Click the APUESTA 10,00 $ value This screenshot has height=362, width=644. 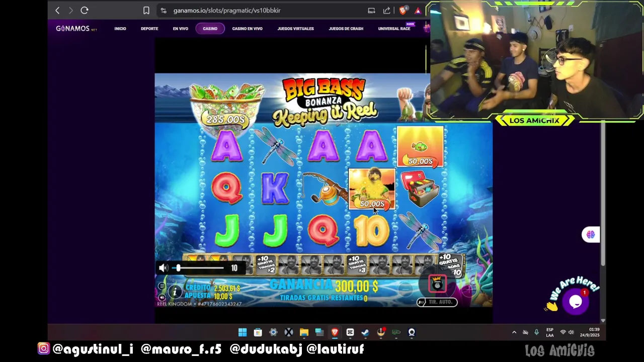point(223,296)
